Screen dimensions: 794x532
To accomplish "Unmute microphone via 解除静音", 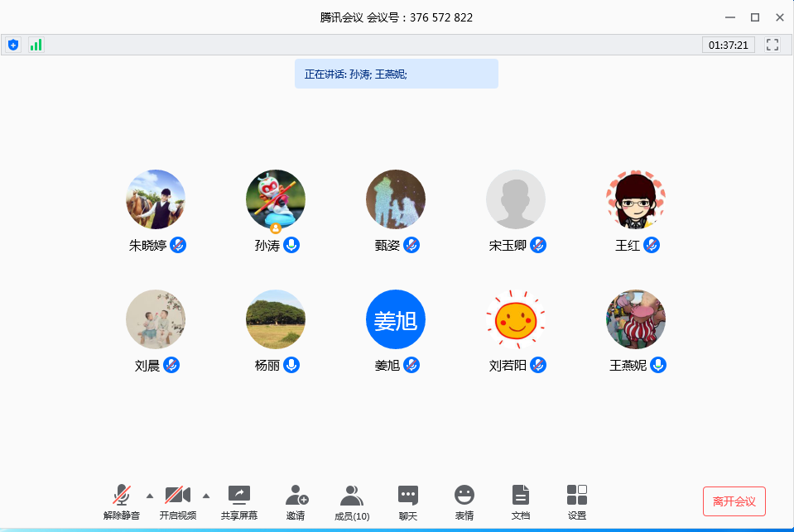I will point(122,502).
